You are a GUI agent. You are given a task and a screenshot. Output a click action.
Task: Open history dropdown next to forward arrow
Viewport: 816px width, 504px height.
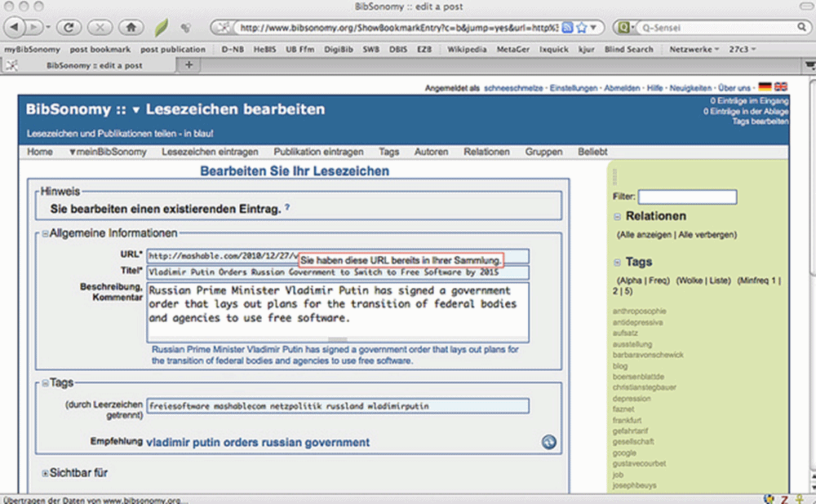tap(48, 27)
